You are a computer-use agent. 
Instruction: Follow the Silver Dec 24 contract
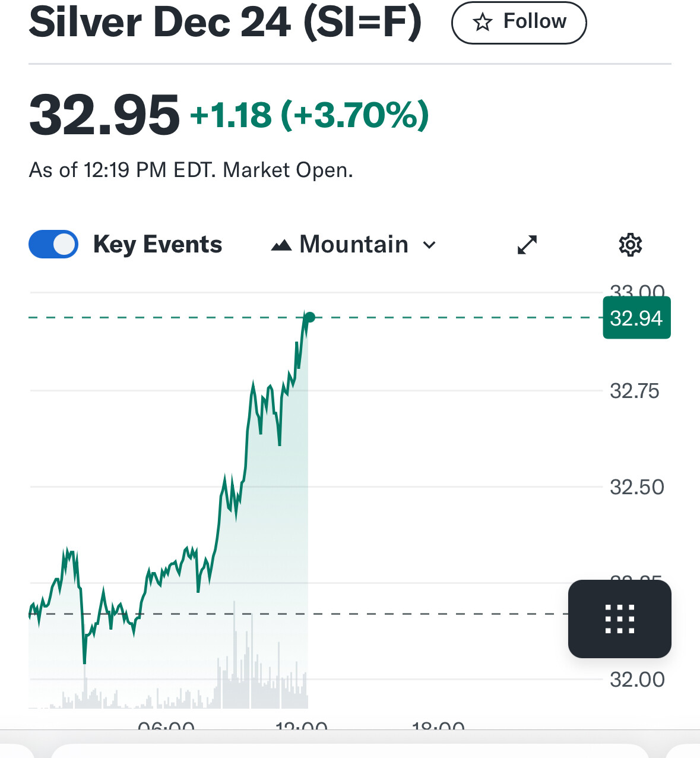tap(519, 23)
